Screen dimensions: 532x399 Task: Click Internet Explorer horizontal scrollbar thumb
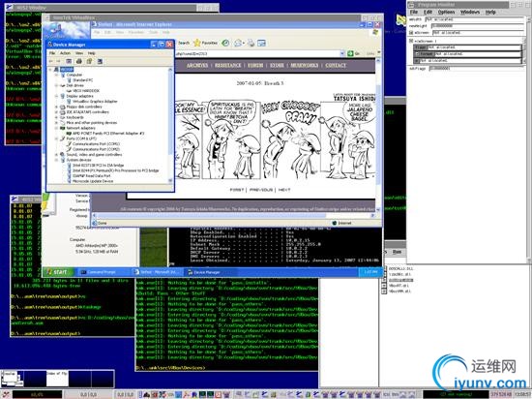click(212, 216)
